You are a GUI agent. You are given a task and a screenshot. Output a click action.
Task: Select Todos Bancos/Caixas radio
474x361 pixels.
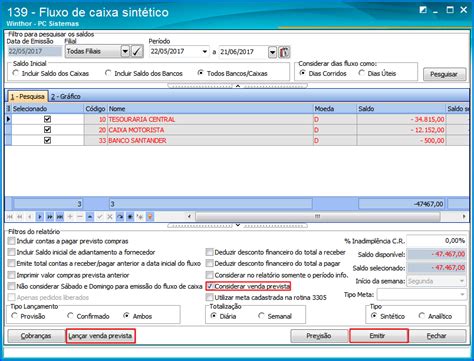[200, 73]
